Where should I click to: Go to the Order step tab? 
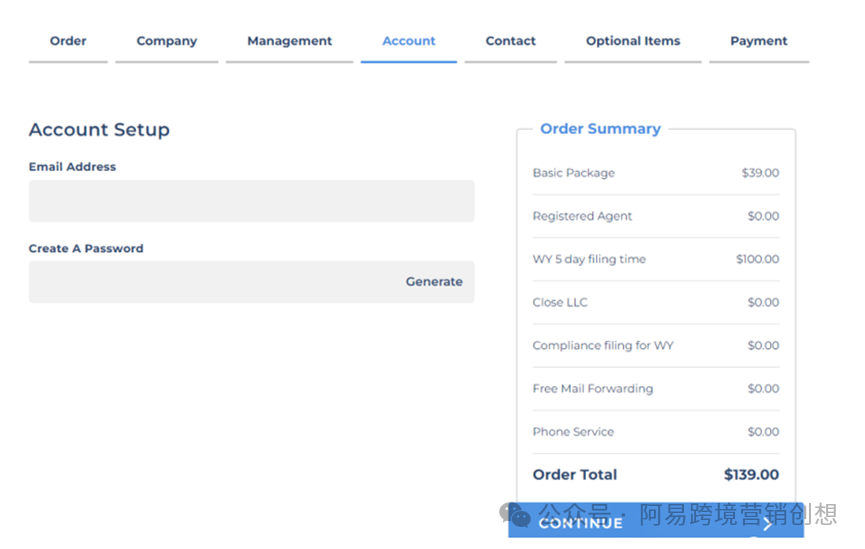coord(68,41)
